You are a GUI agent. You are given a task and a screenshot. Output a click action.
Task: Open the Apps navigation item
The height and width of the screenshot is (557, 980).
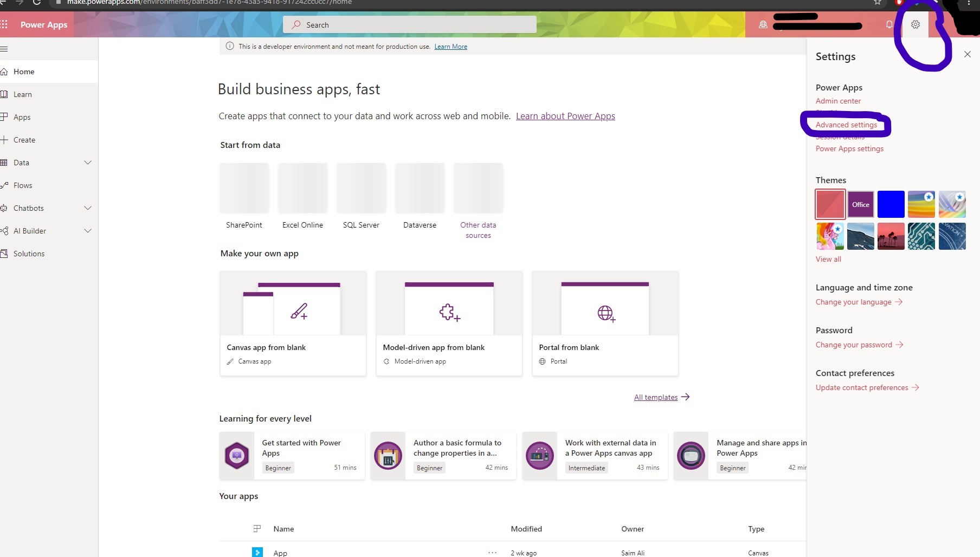tap(22, 116)
